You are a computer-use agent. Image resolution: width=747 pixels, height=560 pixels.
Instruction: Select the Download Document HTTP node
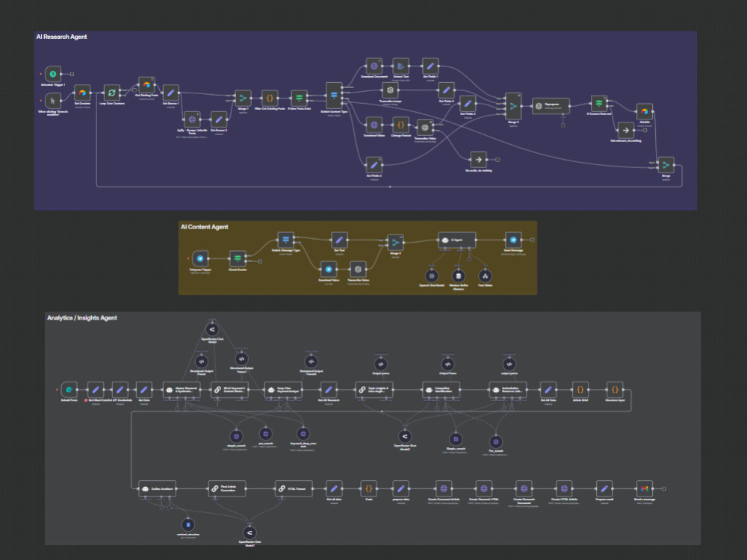(x=374, y=66)
